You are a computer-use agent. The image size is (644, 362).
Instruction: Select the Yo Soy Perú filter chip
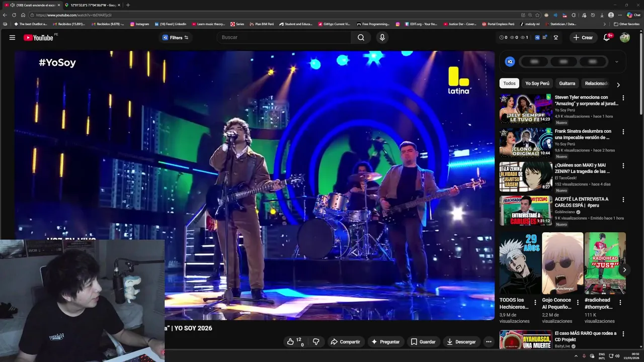[x=537, y=83]
